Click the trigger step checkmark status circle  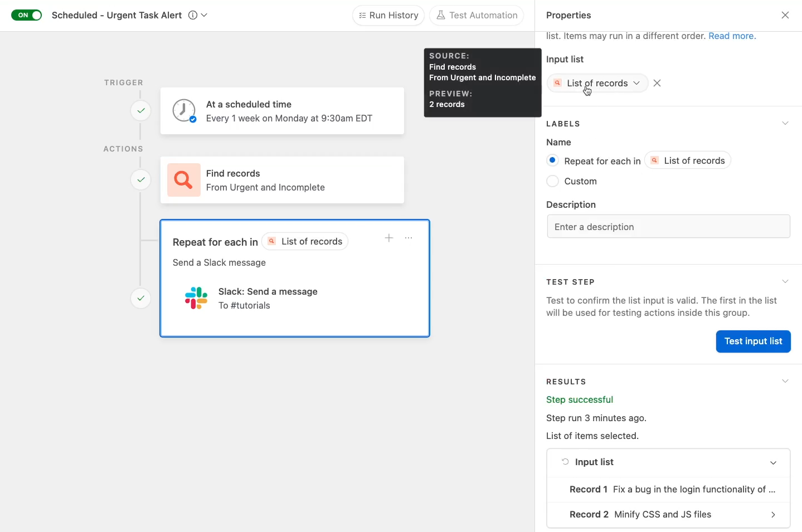[141, 110]
